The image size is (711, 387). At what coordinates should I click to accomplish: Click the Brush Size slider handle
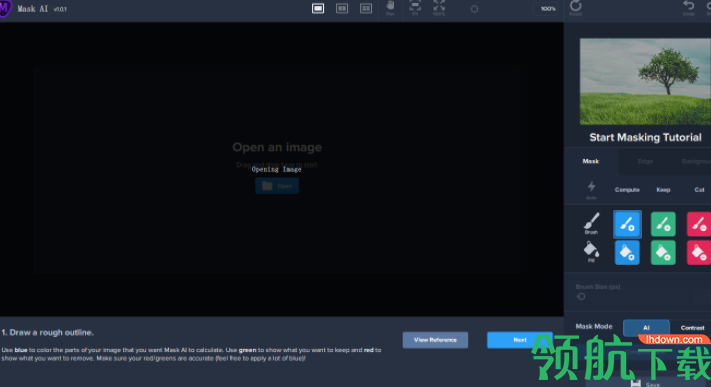(581, 297)
